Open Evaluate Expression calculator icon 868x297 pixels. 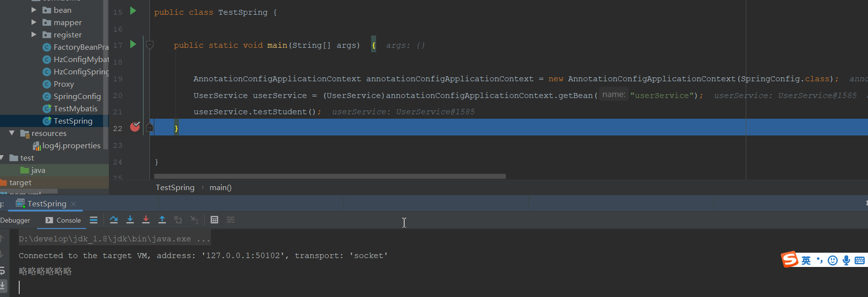tap(214, 220)
